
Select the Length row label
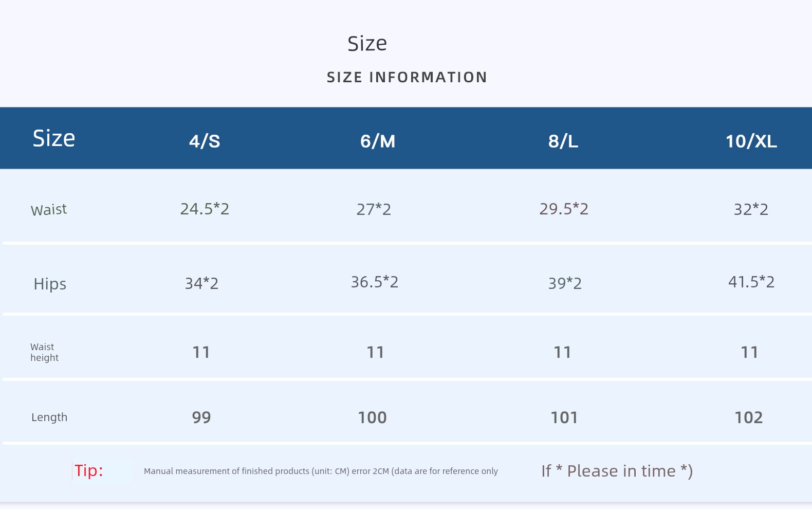pos(49,417)
